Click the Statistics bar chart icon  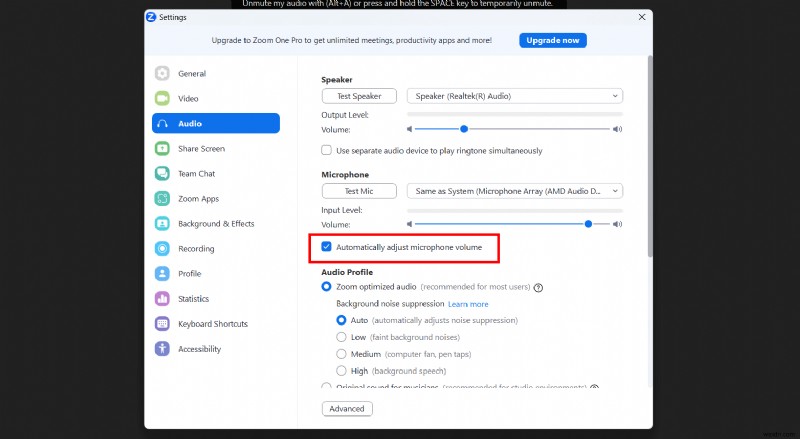tap(162, 299)
